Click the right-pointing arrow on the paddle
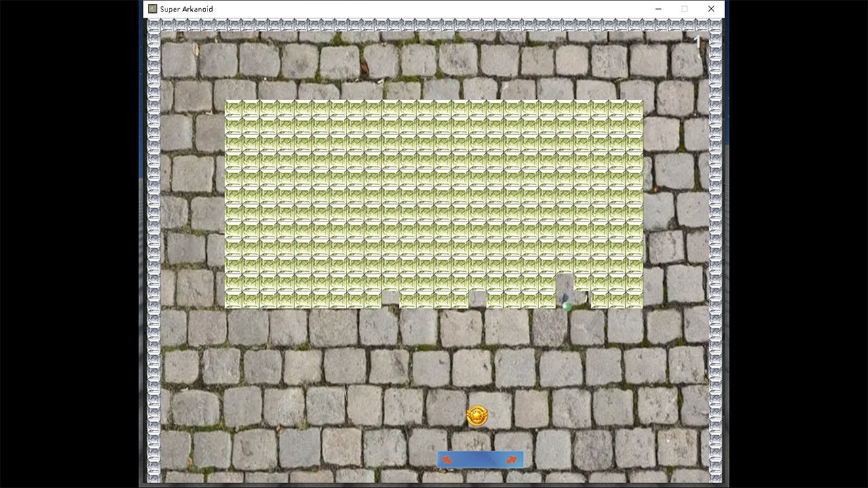Viewport: 868px width, 488px height. tap(513, 459)
